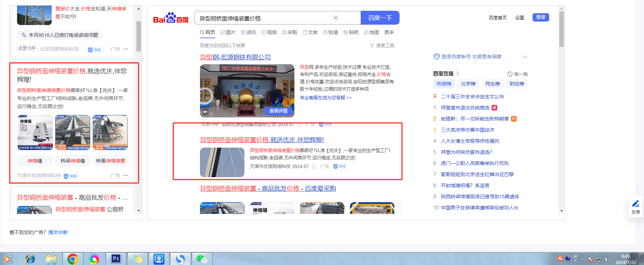Click the 保障 badge next to 天津市优信网络科技 in left panel
Screen dimensions: 644x265
pyautogui.click(x=71, y=176)
